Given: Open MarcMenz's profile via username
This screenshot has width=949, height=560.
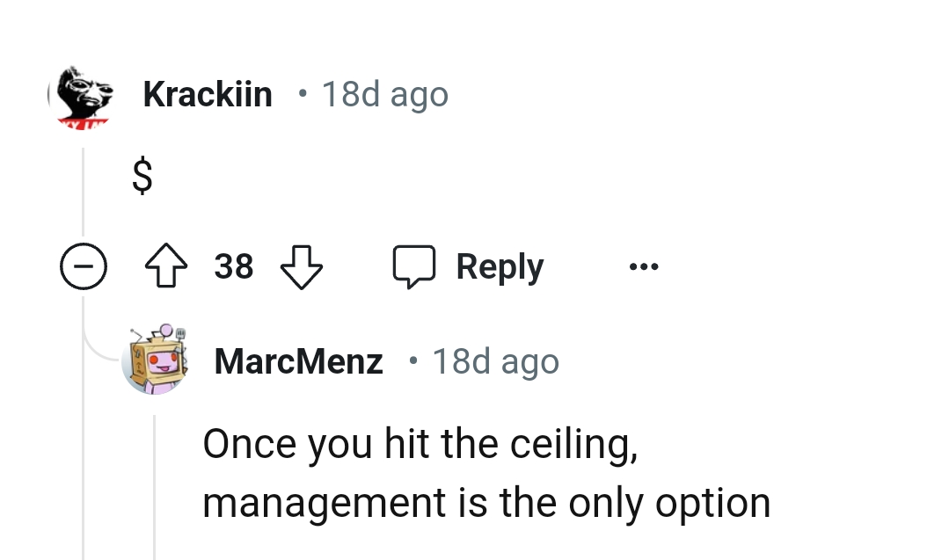Looking at the screenshot, I should (298, 360).
